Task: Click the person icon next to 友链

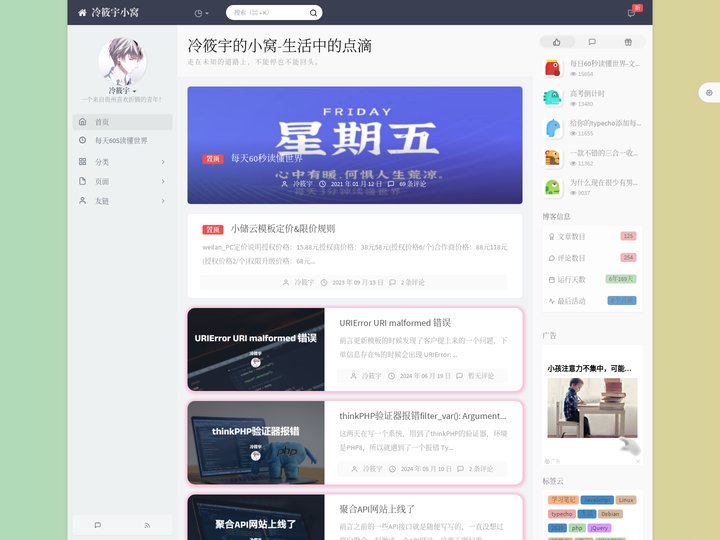Action: pos(83,201)
